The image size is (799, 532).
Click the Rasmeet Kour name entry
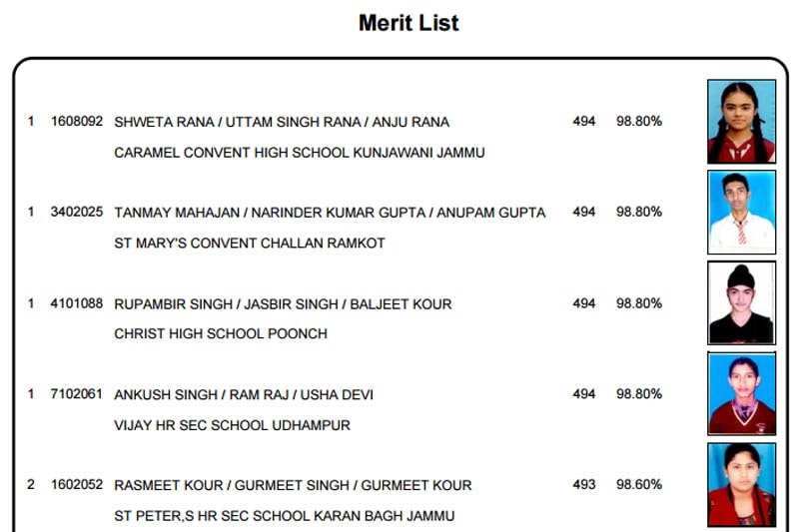(293, 485)
